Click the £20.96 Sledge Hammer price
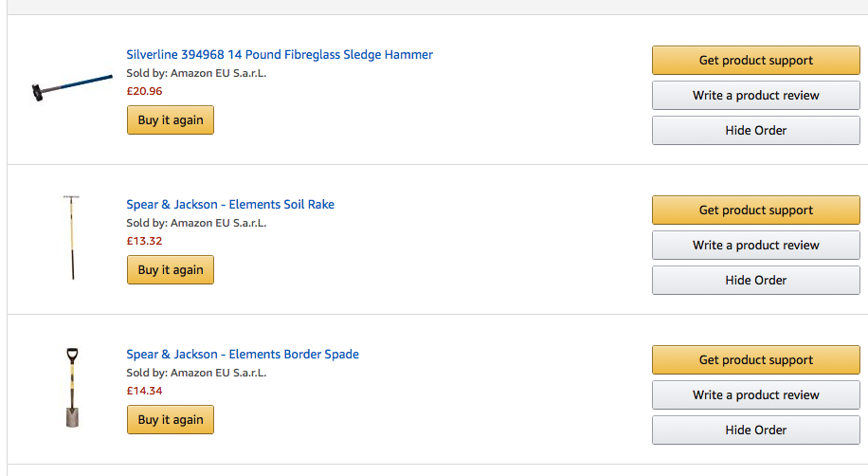Image resolution: width=868 pixels, height=476 pixels. (x=144, y=92)
